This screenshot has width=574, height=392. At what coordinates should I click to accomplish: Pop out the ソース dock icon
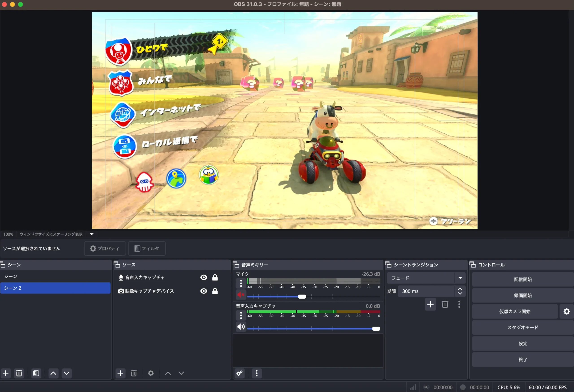pos(117,265)
